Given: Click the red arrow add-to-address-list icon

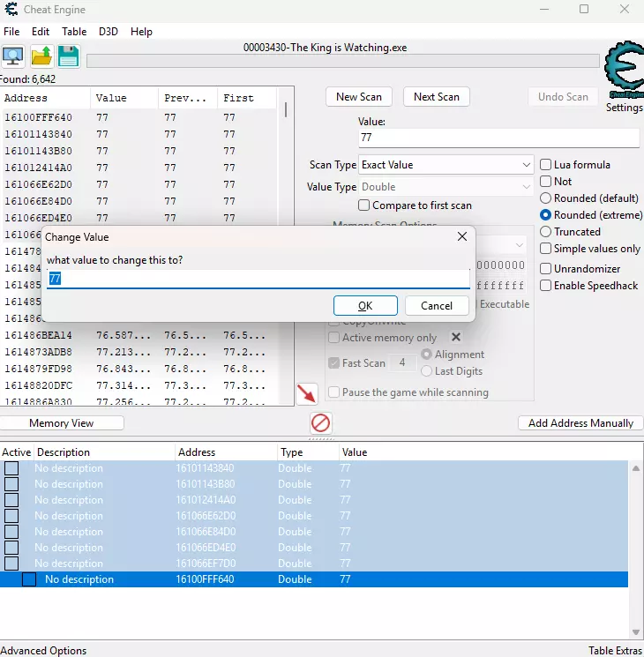Looking at the screenshot, I should pyautogui.click(x=306, y=394).
